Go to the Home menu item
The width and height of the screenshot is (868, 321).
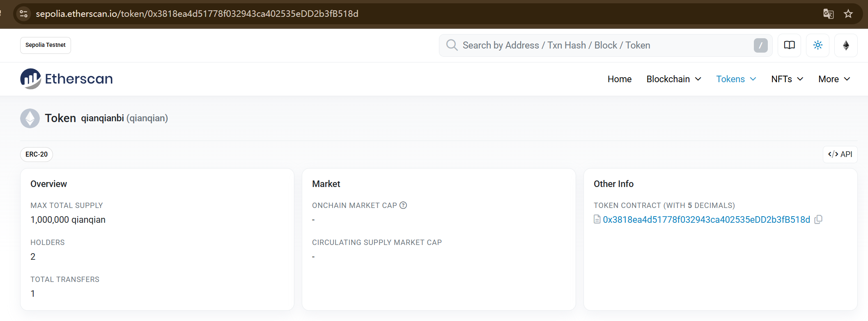tap(620, 79)
